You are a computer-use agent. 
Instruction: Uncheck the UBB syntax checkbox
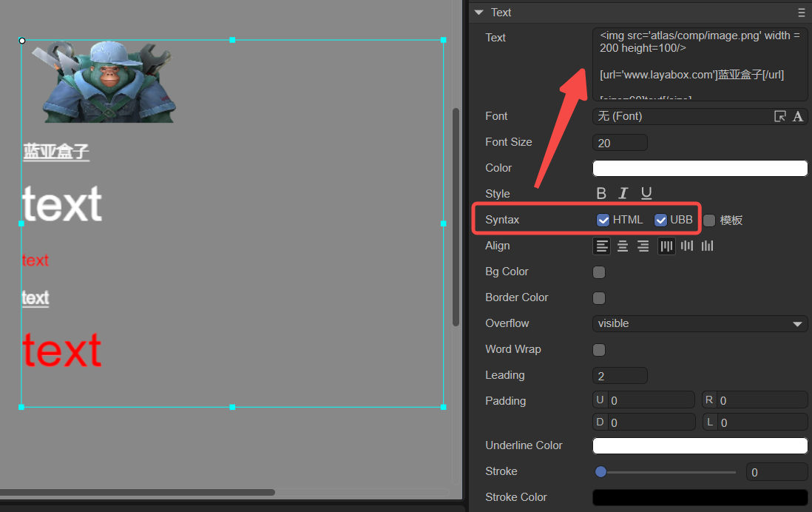click(x=660, y=220)
